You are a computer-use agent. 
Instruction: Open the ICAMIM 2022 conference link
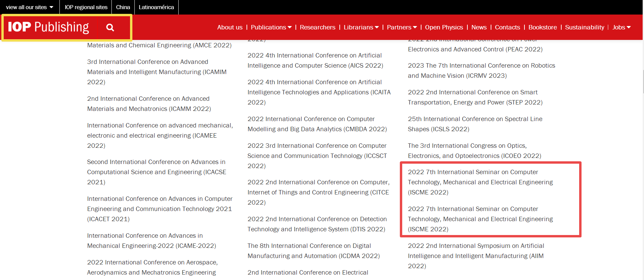click(157, 72)
